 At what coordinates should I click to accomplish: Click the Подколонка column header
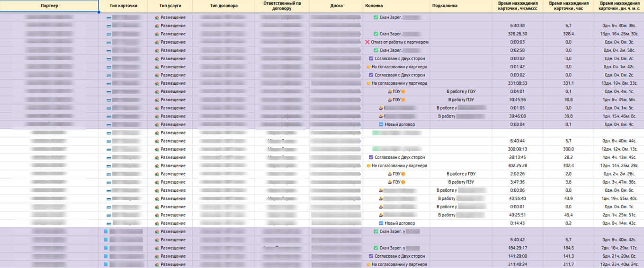461,6
